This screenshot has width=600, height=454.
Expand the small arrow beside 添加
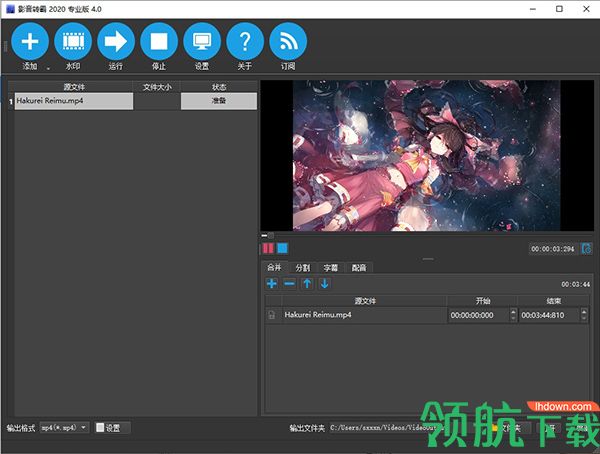(x=48, y=69)
